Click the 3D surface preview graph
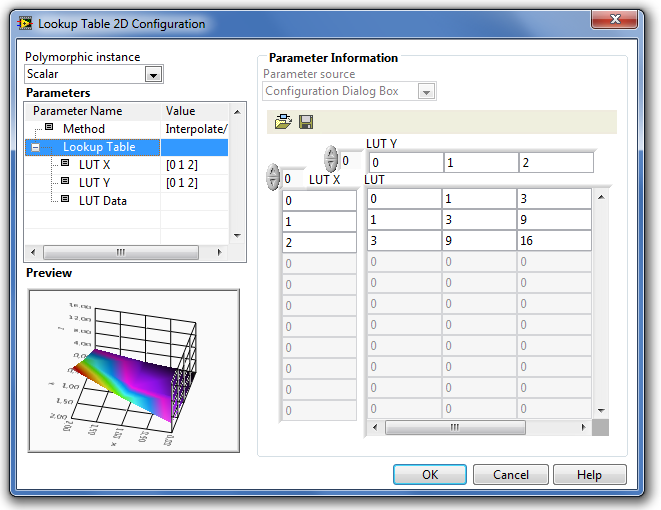This screenshot has height=510, width=661. pyautogui.click(x=133, y=369)
